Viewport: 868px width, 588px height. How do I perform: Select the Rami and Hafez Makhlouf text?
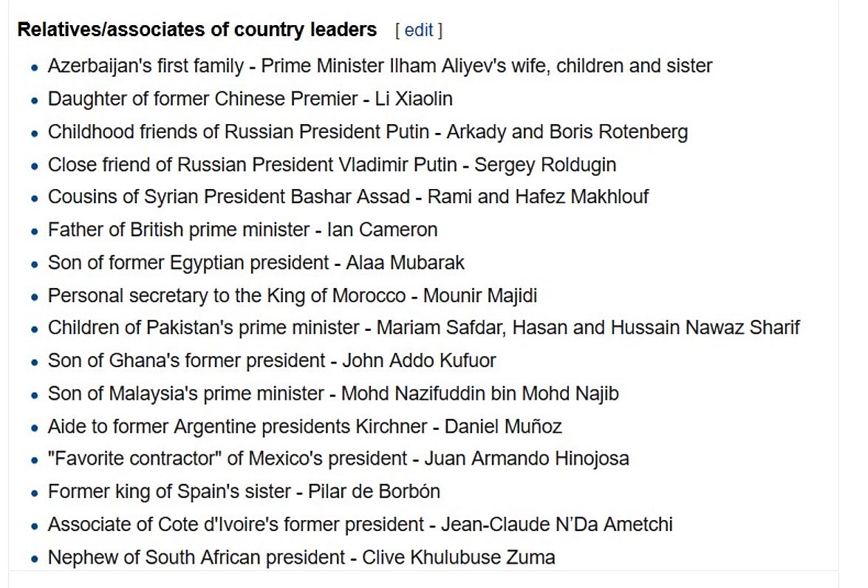[x=538, y=196]
